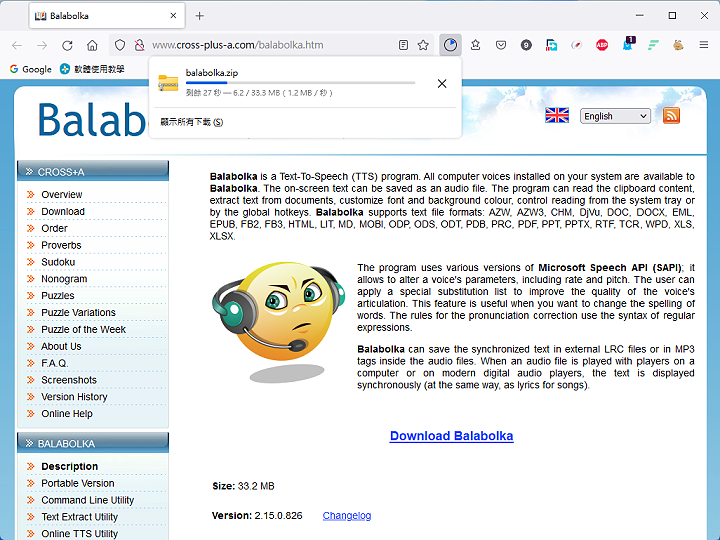Click the downloads progress toolbar icon
This screenshot has width=720, height=540.
(450, 45)
